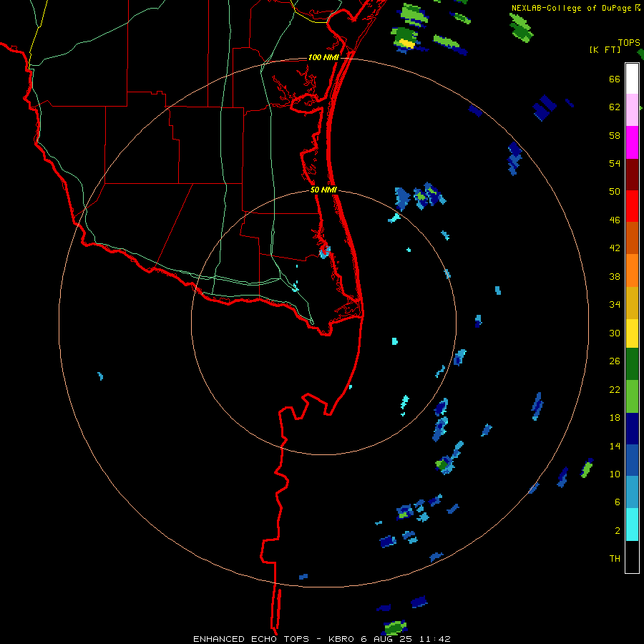Click the black TH legend swatch
644x644 pixels.
[632, 557]
